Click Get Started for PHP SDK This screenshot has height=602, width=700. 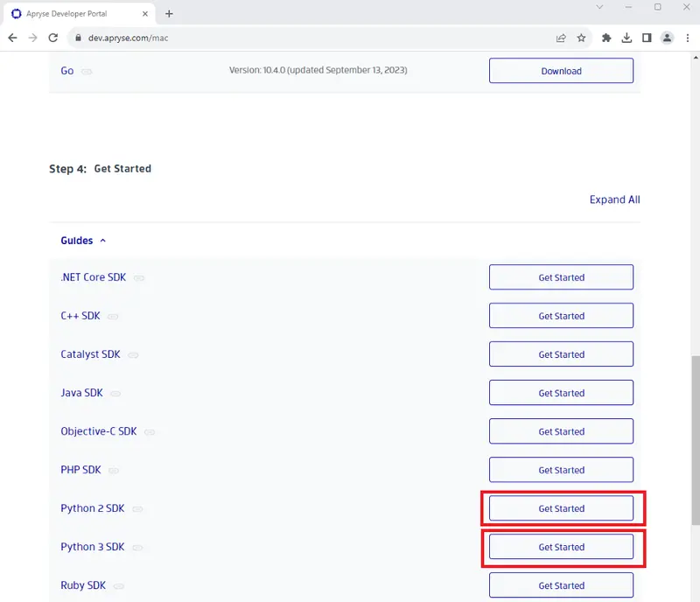(x=561, y=469)
